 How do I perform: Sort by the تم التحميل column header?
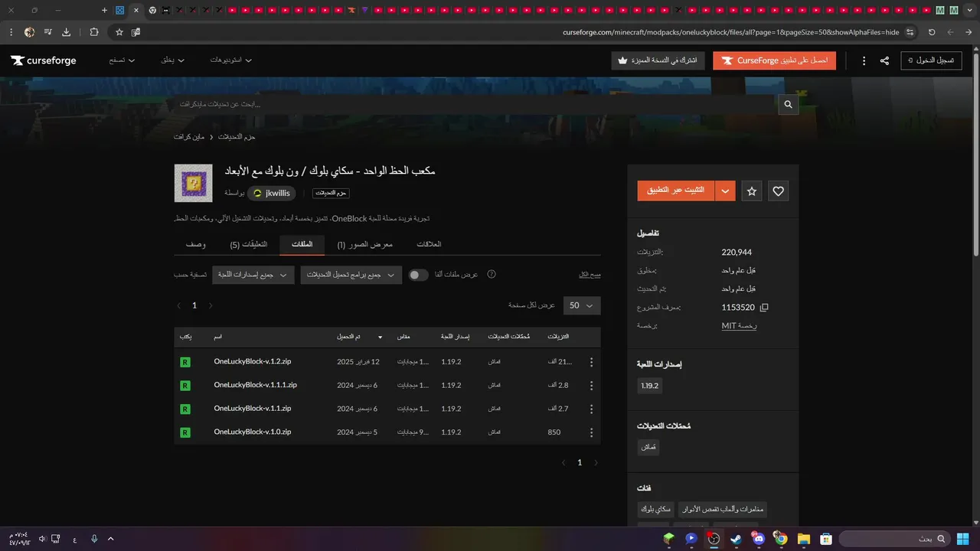pos(360,337)
